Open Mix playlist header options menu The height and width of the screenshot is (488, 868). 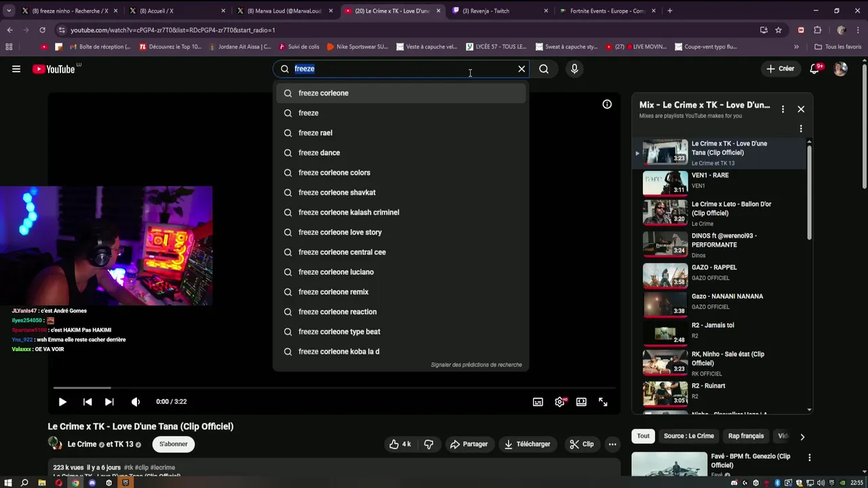click(x=783, y=109)
